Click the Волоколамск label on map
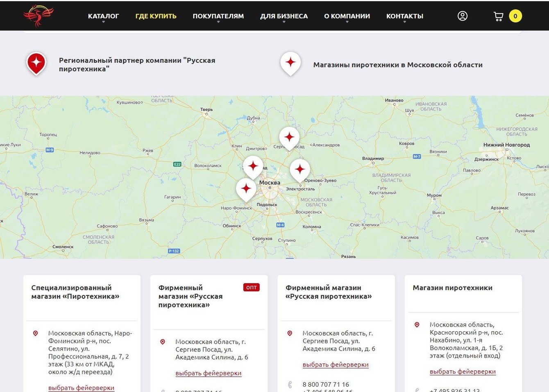549x392 pixels. (x=208, y=165)
